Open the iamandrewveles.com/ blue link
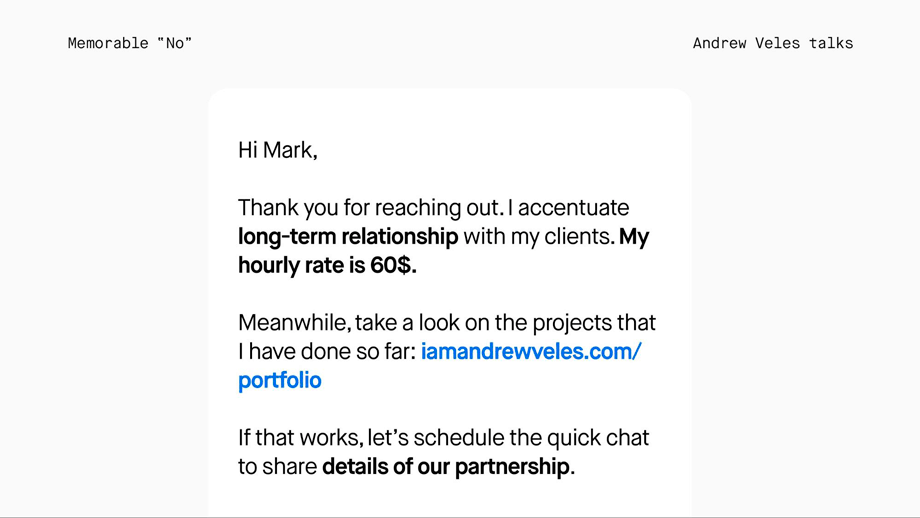Image resolution: width=920 pixels, height=518 pixels. [x=531, y=351]
